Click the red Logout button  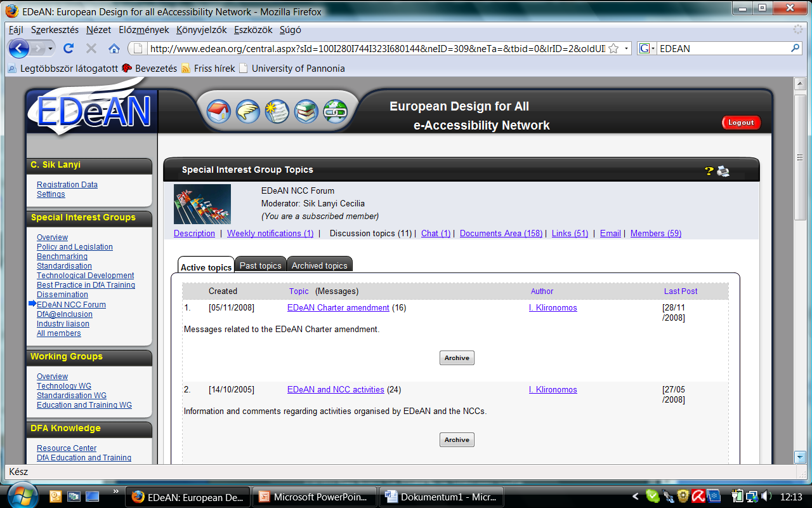point(741,123)
